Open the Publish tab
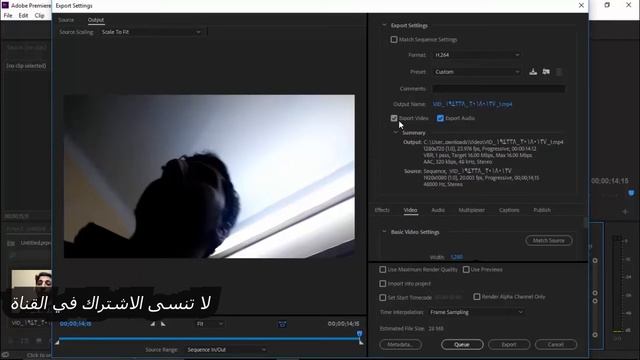Viewport: 640px width, 360px height. 542,210
